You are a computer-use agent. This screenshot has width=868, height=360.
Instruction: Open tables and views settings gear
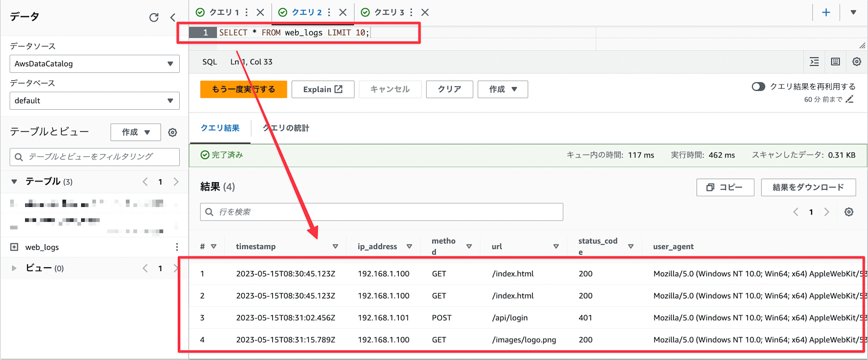tap(172, 132)
